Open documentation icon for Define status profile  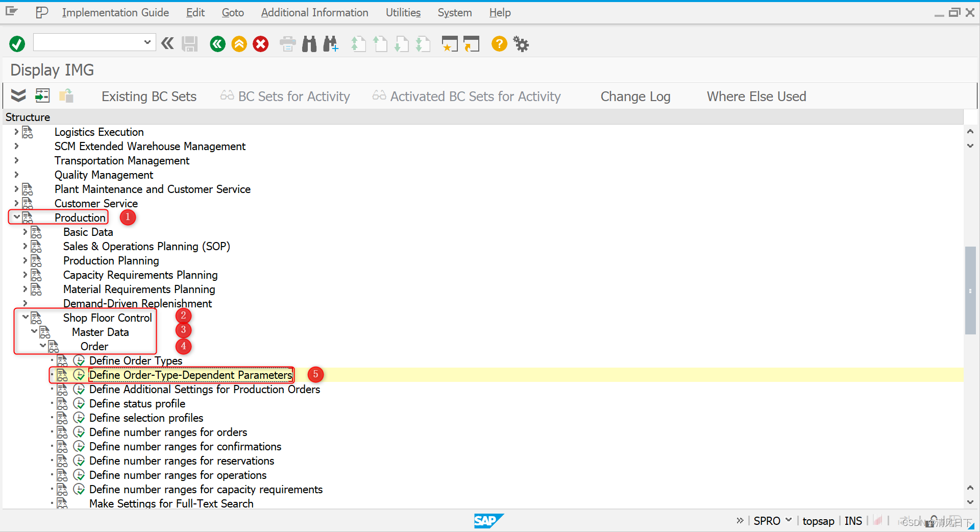point(62,403)
